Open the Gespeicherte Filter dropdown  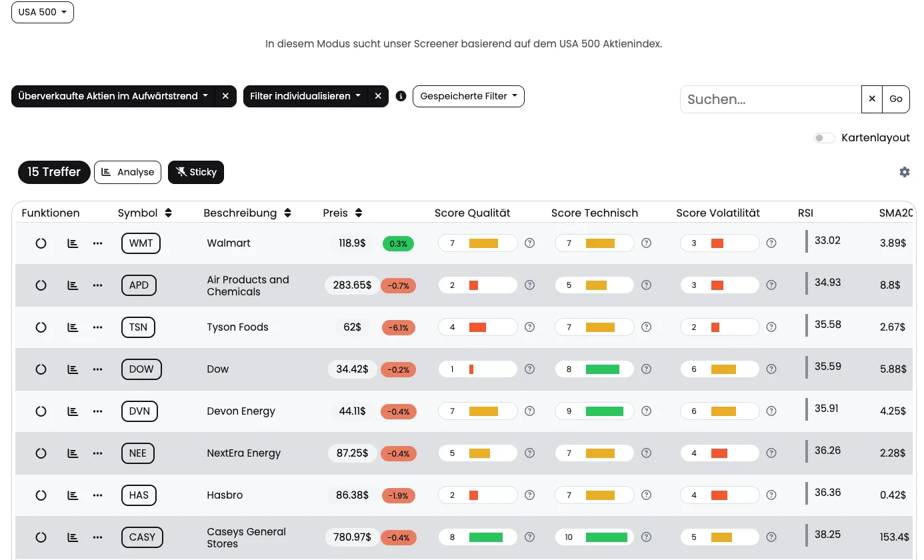469,96
